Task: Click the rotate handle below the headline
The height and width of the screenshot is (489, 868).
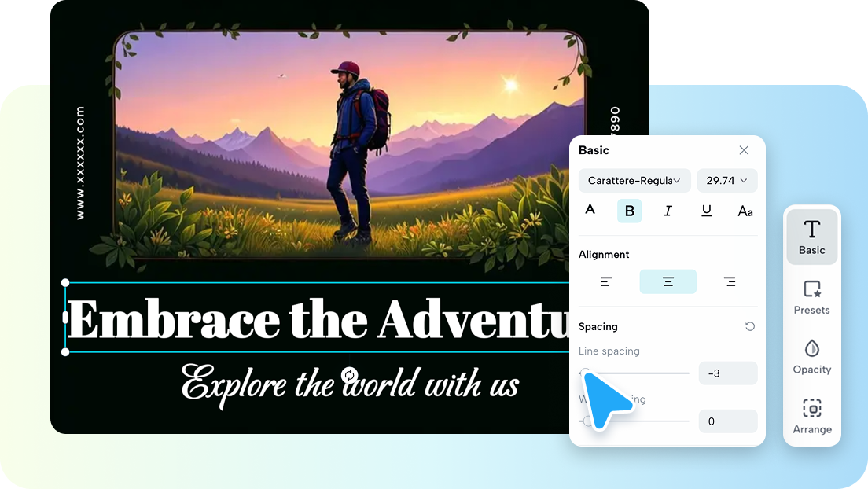Action: point(351,374)
